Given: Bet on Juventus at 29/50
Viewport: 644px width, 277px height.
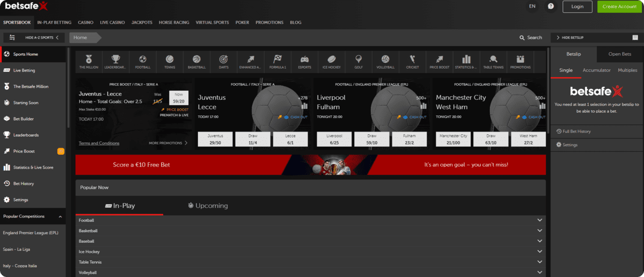Looking at the screenshot, I should (x=215, y=139).
